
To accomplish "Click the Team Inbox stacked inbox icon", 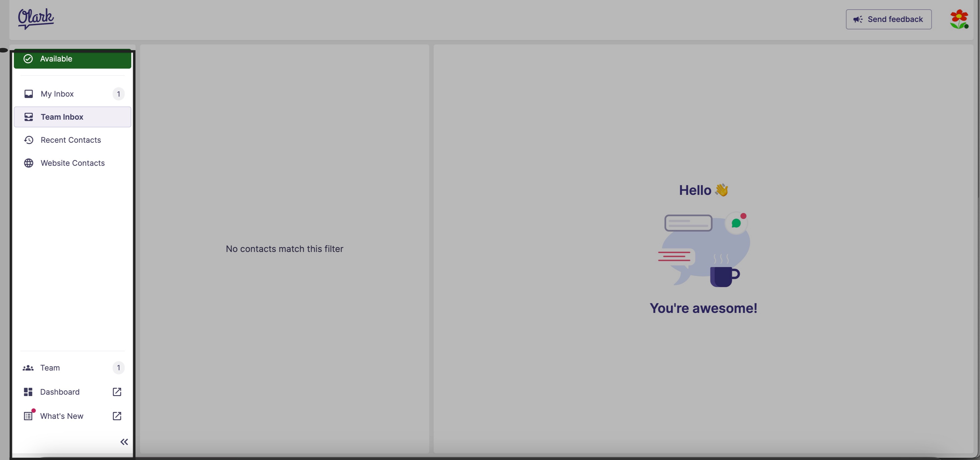I will click(29, 117).
